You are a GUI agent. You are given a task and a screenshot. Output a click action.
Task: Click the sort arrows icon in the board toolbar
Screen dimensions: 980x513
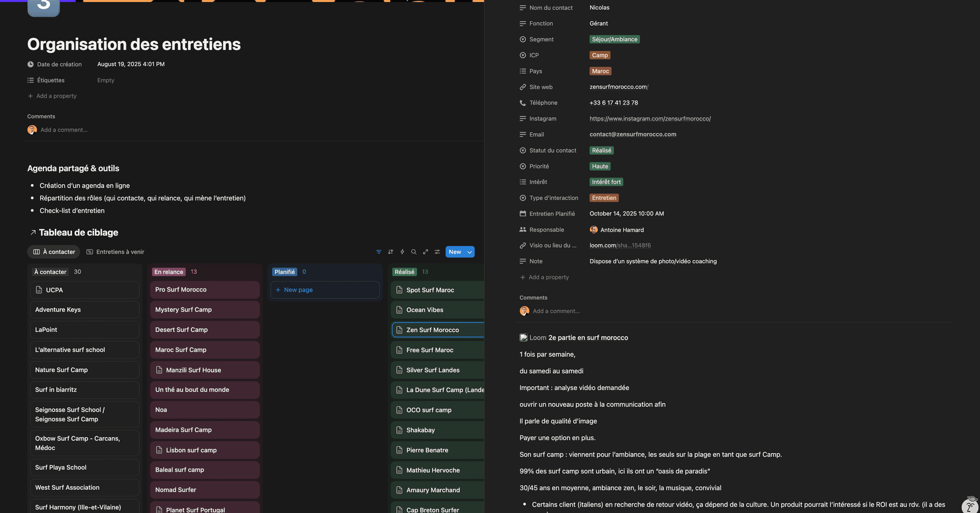(390, 252)
